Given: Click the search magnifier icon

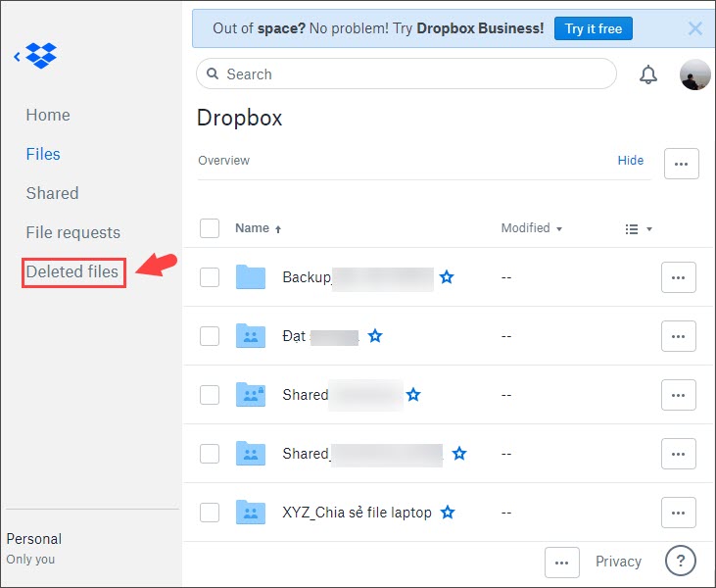Looking at the screenshot, I should (x=213, y=73).
